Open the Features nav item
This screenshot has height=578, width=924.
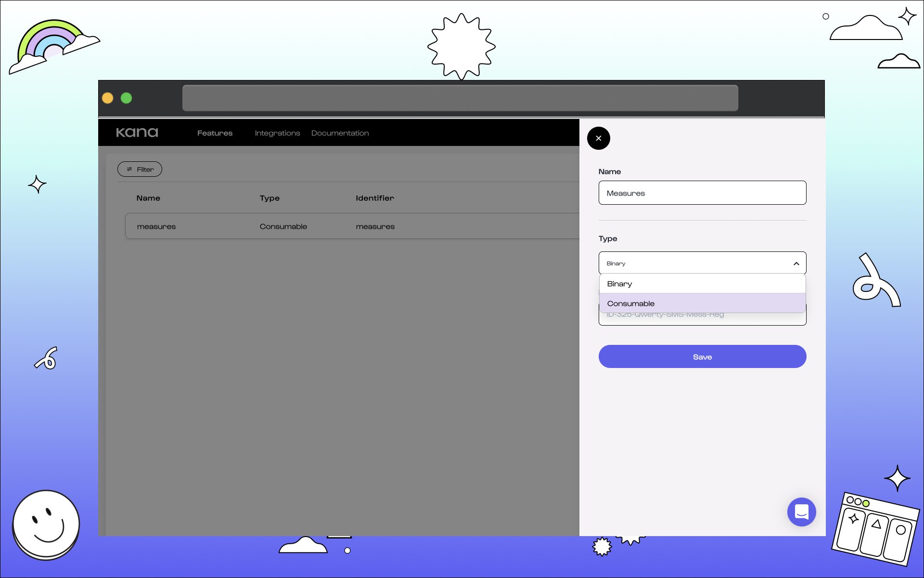pyautogui.click(x=215, y=133)
